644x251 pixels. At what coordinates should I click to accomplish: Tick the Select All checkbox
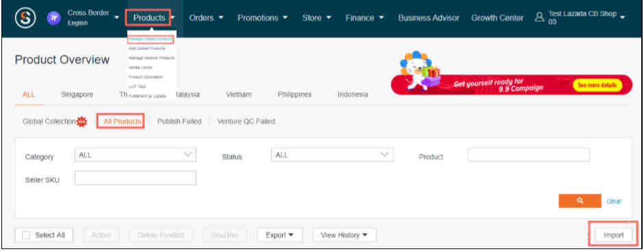pyautogui.click(x=26, y=235)
